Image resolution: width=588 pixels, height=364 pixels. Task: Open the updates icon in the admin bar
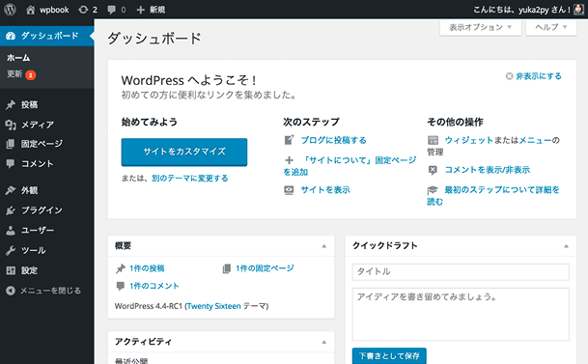pyautogui.click(x=83, y=10)
